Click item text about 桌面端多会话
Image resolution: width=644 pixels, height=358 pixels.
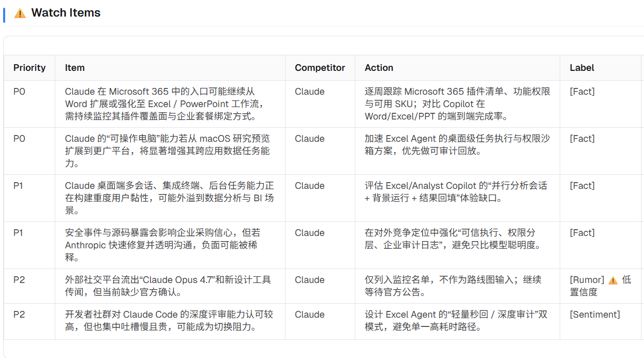[170, 198]
